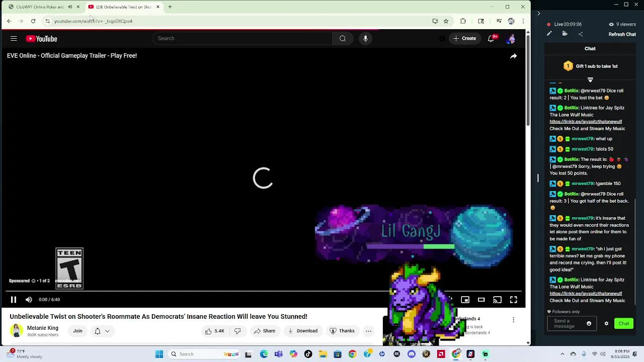The height and width of the screenshot is (362, 644).
Task: Open Melanie King channel name link
Action: [43, 328]
